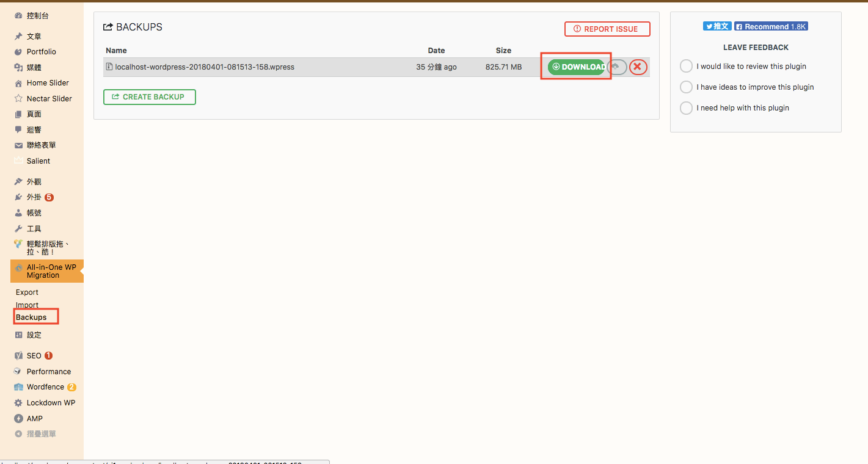Click the crown icon beside Salient
Screen dimensions: 868x464
18,161
